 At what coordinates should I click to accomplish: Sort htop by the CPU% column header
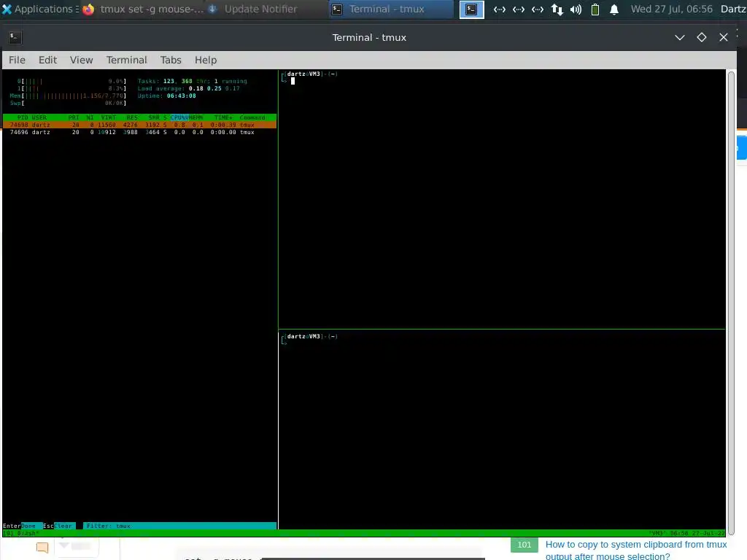(179, 117)
